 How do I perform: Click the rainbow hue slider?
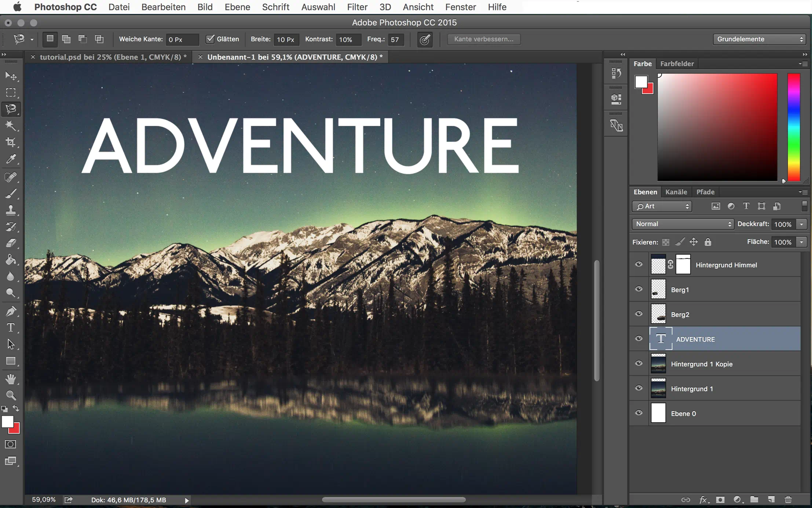(x=794, y=127)
